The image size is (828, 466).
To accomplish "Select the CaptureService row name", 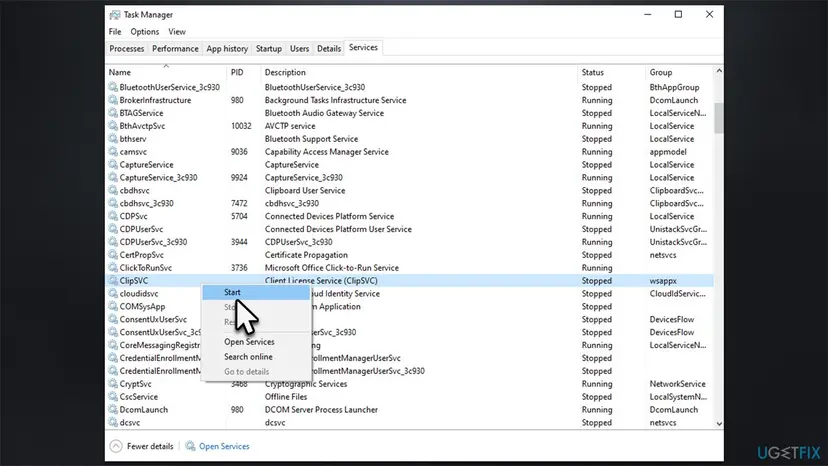I will coord(146,165).
